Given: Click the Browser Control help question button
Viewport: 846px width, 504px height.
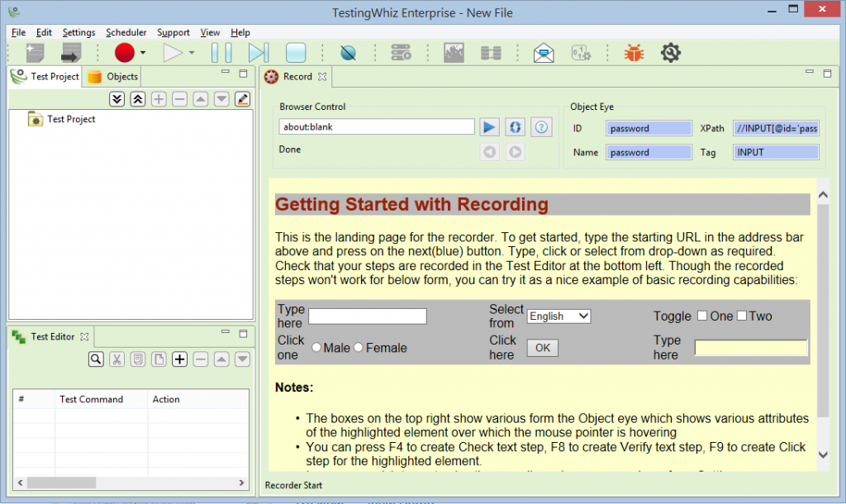Looking at the screenshot, I should pos(541,127).
